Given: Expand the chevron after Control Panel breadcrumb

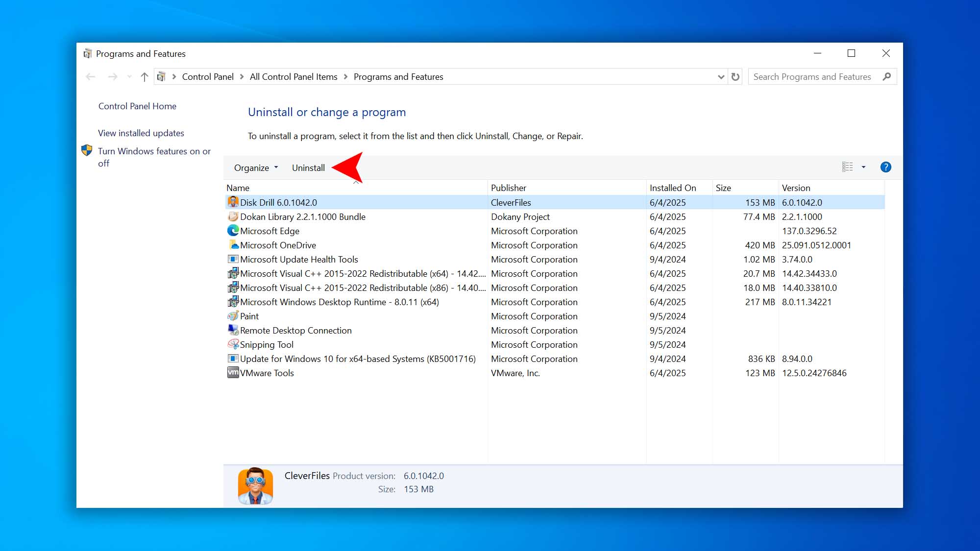Looking at the screenshot, I should [242, 77].
